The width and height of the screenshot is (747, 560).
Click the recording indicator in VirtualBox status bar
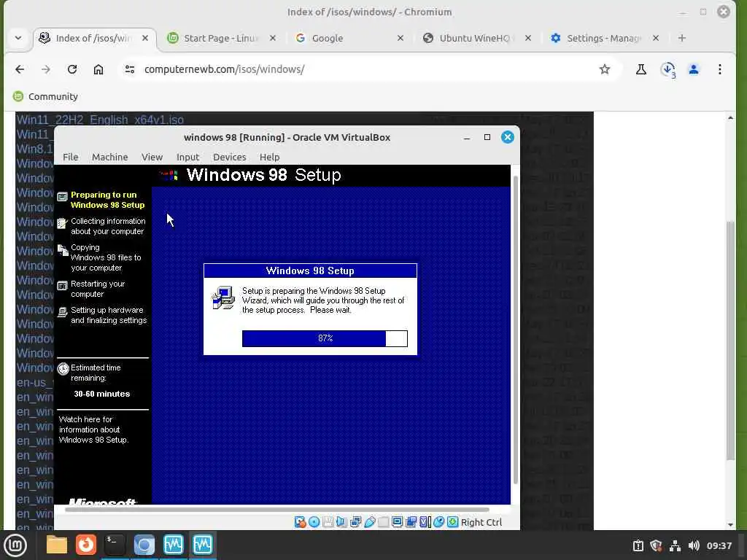coord(411,522)
